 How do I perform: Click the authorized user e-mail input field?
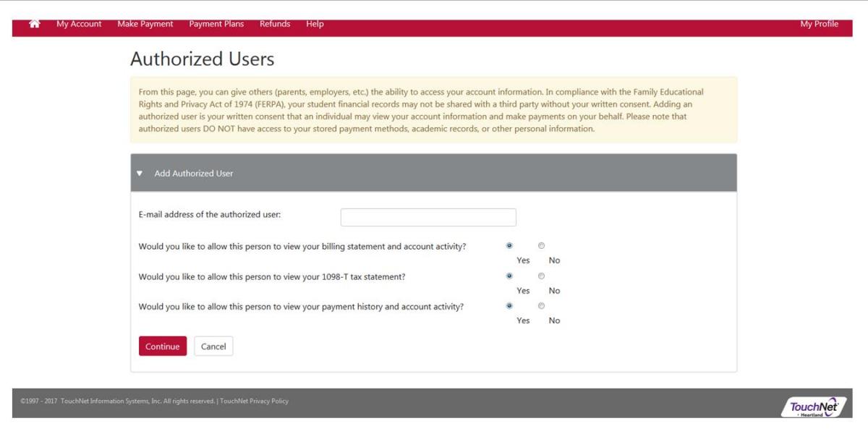[427, 216]
